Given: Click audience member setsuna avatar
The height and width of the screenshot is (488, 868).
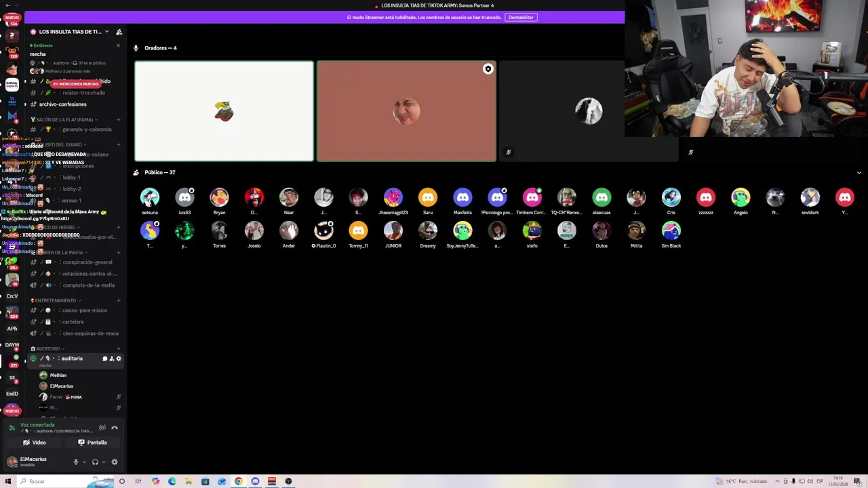Looking at the screenshot, I should [150, 197].
